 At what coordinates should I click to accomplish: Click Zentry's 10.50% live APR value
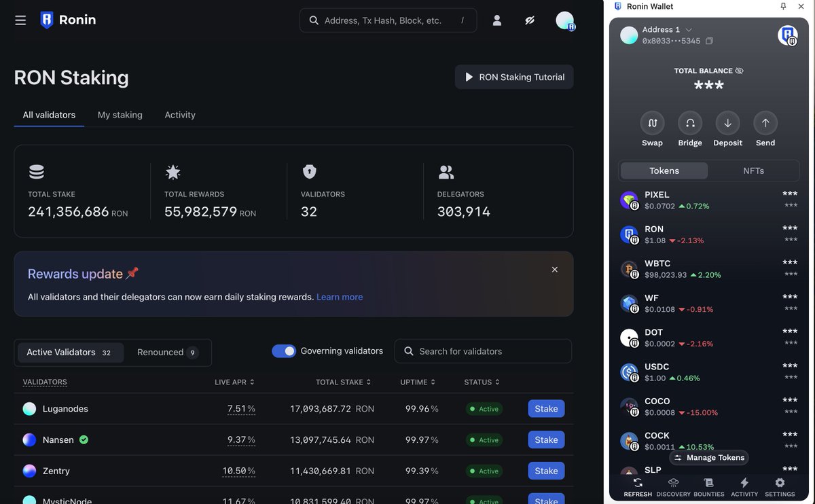click(x=239, y=471)
